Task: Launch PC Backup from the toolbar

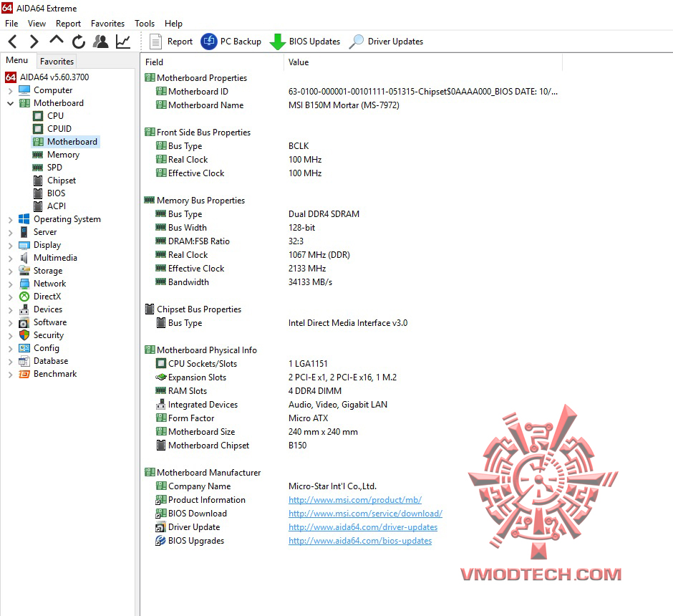Action: point(231,42)
